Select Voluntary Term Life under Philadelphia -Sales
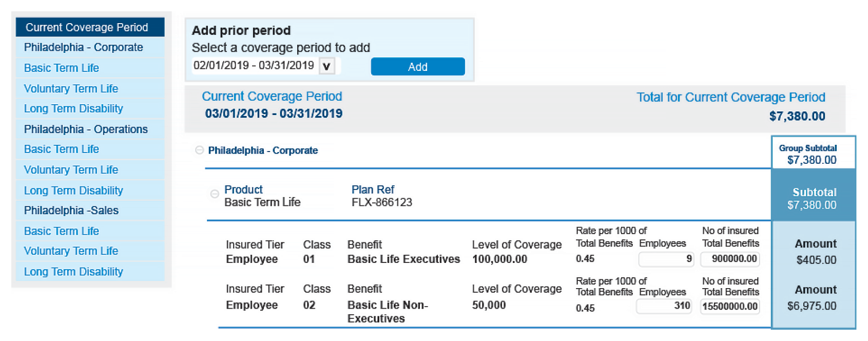868x341 pixels. point(71,251)
